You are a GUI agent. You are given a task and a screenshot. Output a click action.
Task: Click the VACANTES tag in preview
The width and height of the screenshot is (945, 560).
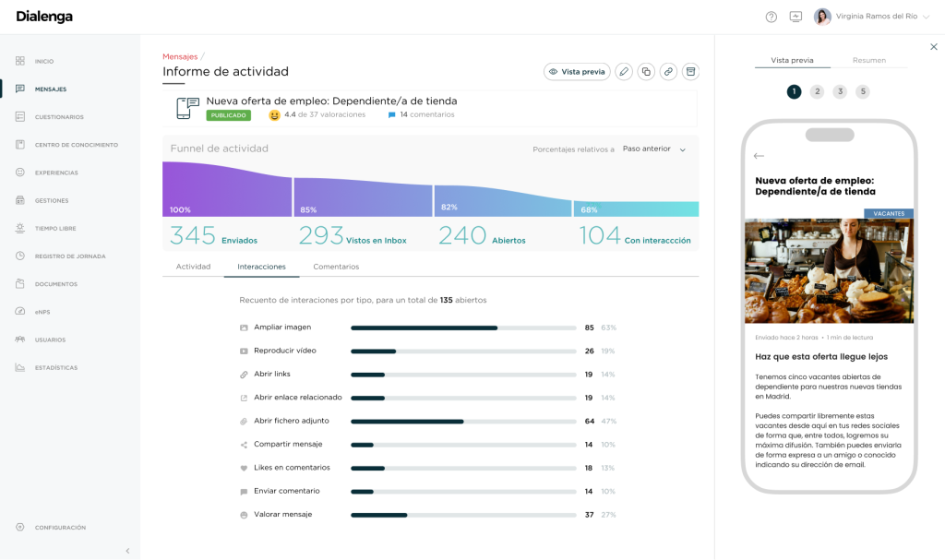click(889, 213)
